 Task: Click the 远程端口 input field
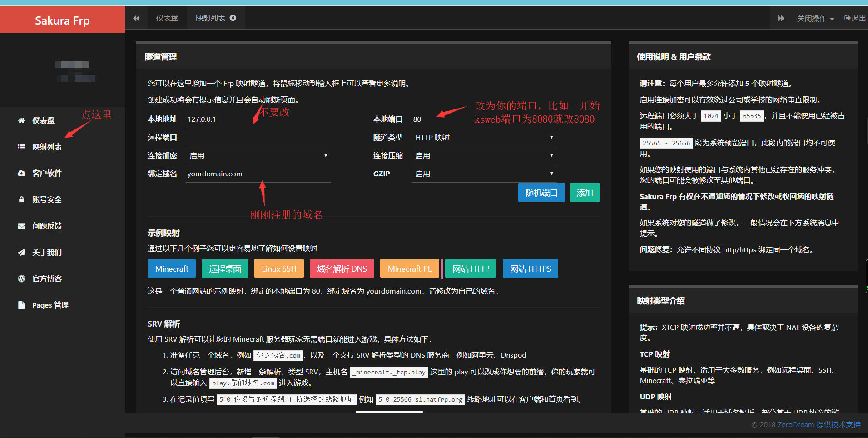coord(258,137)
